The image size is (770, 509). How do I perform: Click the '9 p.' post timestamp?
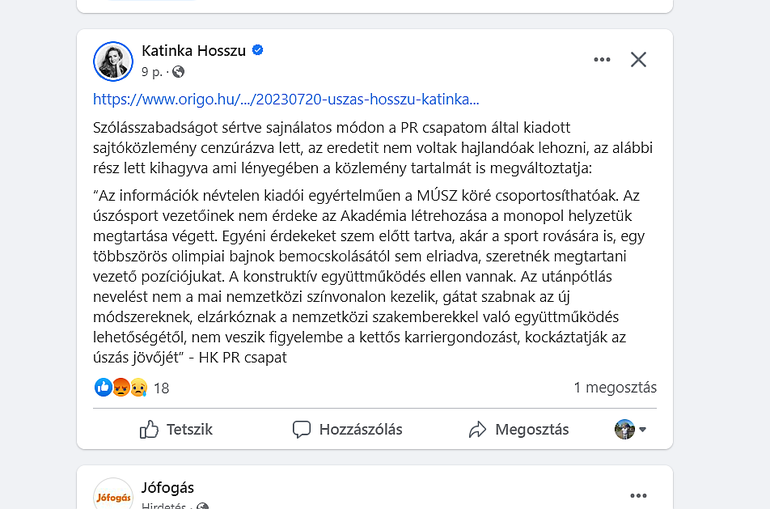click(x=152, y=72)
